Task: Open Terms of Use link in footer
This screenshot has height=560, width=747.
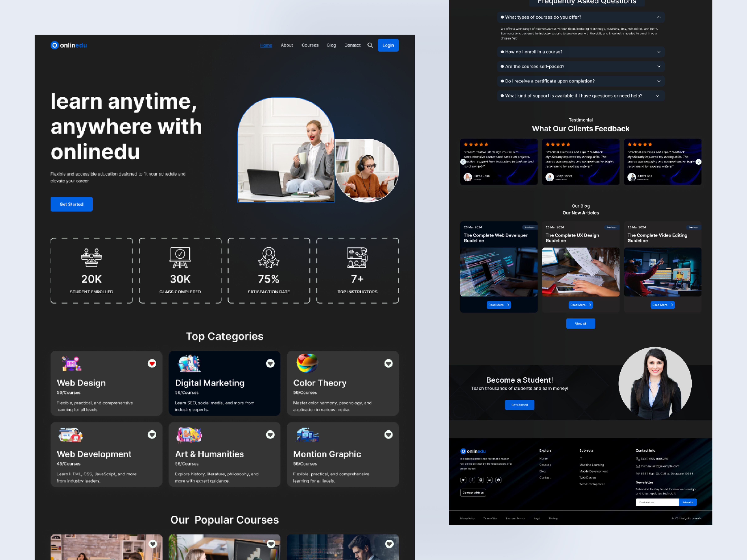Action: click(490, 519)
